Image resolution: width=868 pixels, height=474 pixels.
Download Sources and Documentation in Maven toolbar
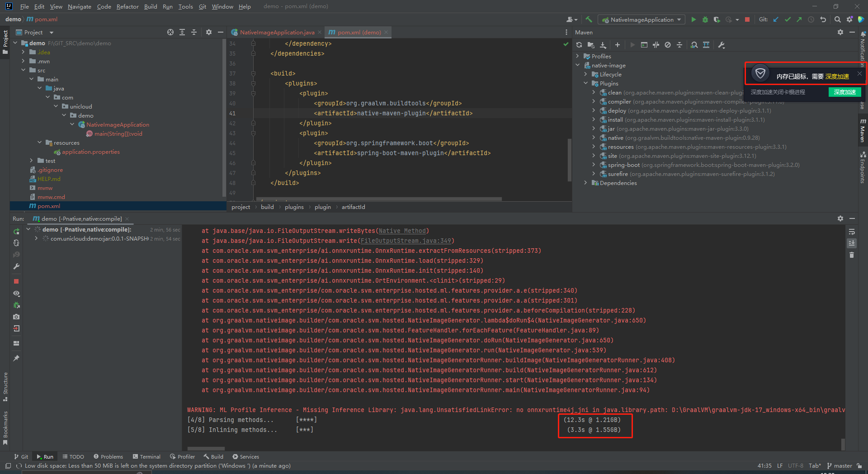603,45
